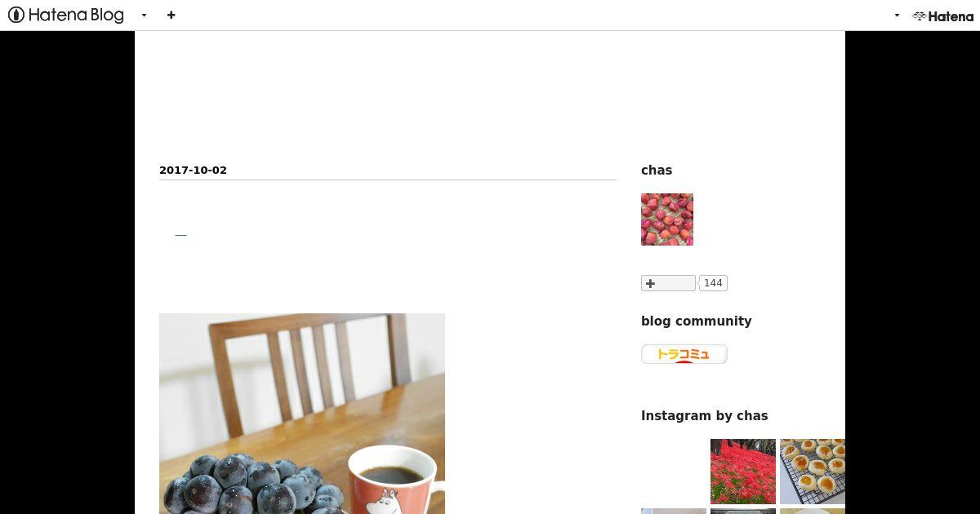
Task: Click the Hatena logo at top right
Action: click(x=942, y=16)
